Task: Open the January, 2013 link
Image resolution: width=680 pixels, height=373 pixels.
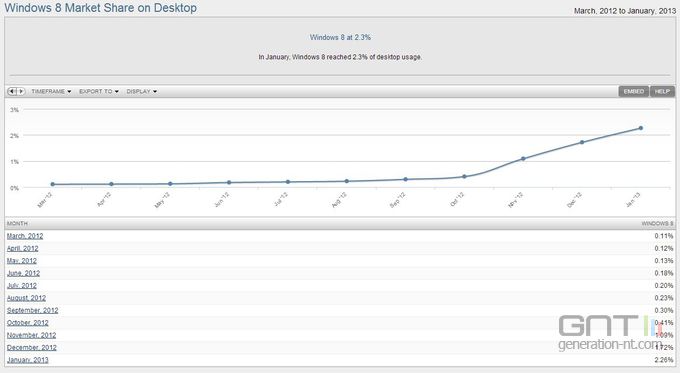Action: (28, 360)
